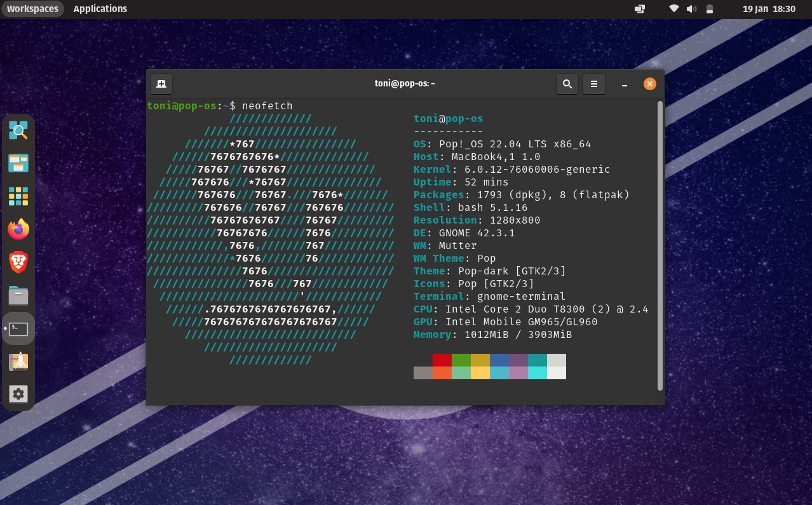This screenshot has width=812, height=505.
Task: Open the clock showing 19 Jan 18:30
Action: [769, 9]
